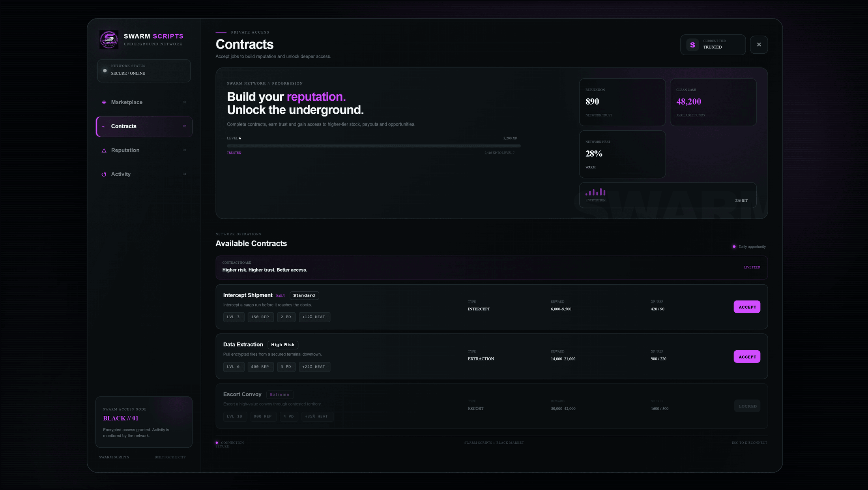Accept the Intercept Shipment contract

coord(747,307)
